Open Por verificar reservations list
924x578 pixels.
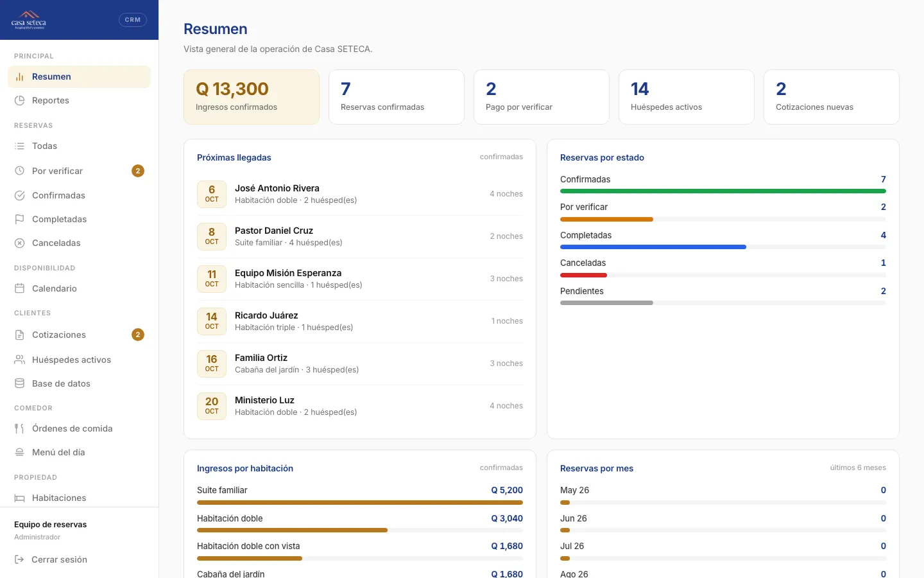coord(79,171)
